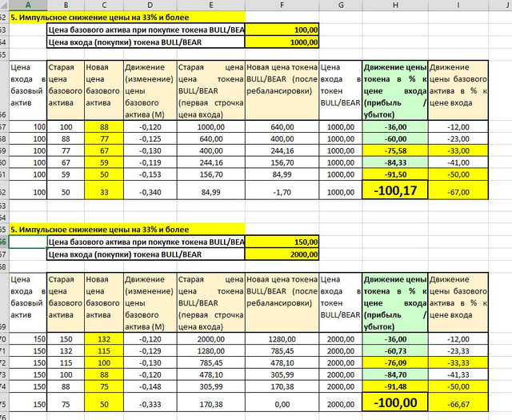
Task: Select column C header
Action: point(104,5)
